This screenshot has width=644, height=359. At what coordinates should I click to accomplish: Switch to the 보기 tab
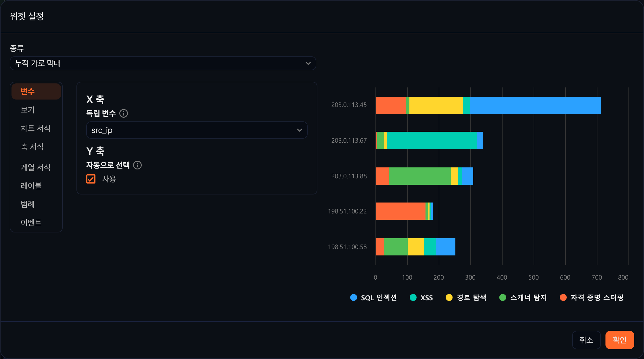pyautogui.click(x=36, y=110)
